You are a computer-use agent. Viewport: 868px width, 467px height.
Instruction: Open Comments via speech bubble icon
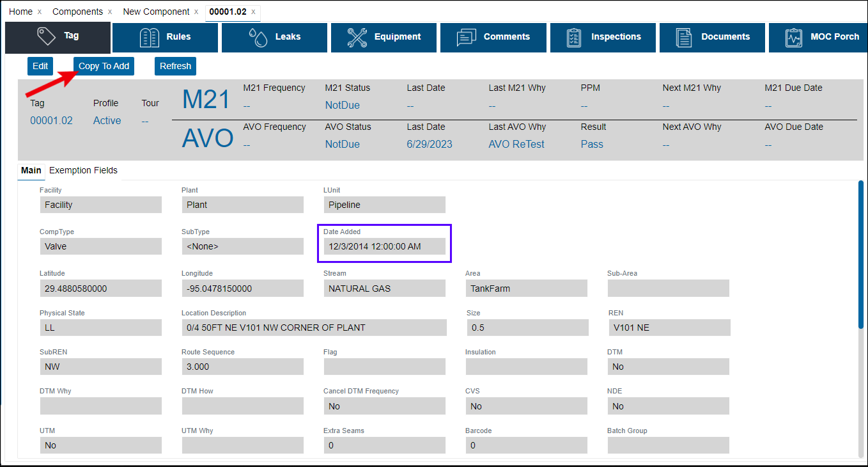pyautogui.click(x=467, y=37)
